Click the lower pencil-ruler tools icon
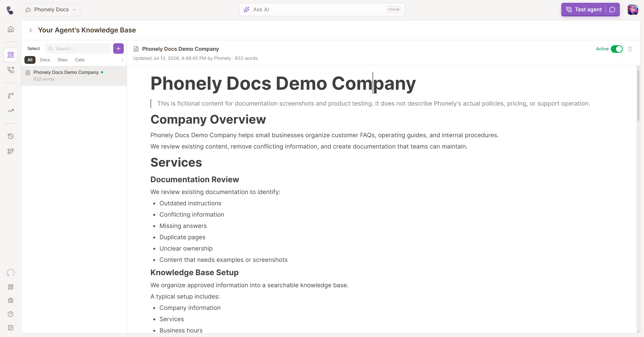644x337 pixels. pyautogui.click(x=11, y=287)
